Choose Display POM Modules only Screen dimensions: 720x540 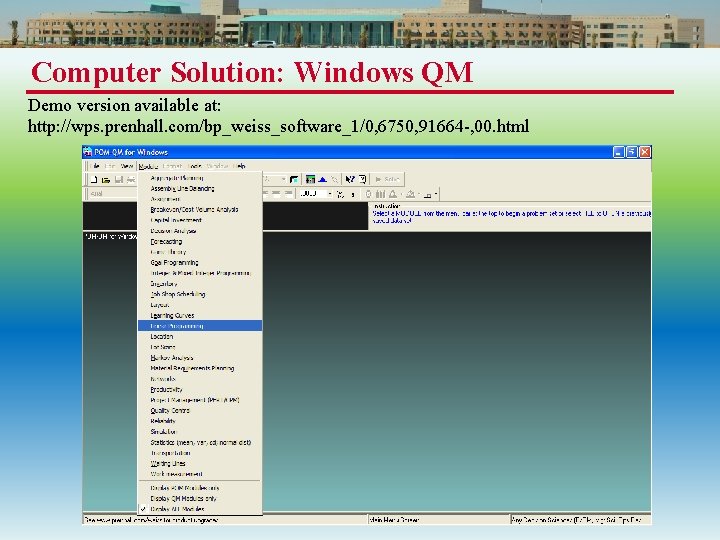click(200, 488)
